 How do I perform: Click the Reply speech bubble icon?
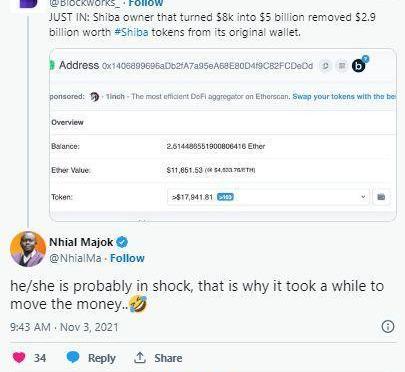pos(73,357)
